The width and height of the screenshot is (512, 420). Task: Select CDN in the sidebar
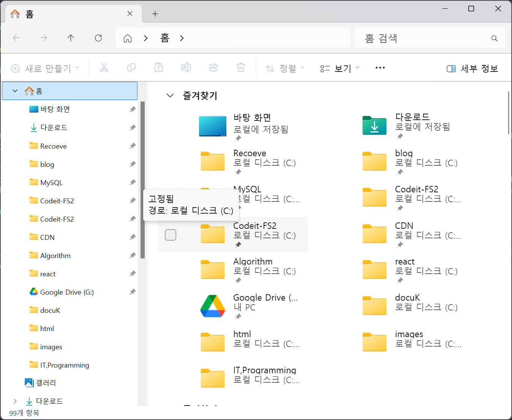47,237
